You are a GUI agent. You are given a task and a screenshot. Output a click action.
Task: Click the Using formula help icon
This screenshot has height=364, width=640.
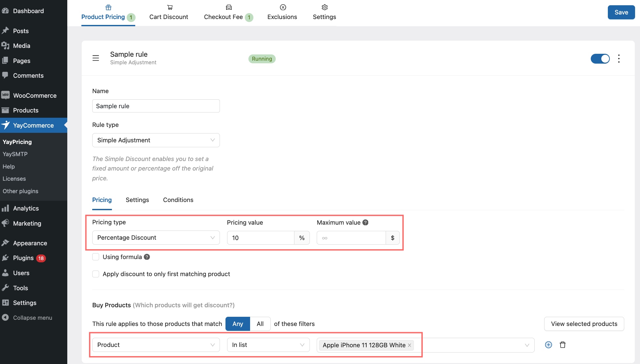click(x=147, y=257)
